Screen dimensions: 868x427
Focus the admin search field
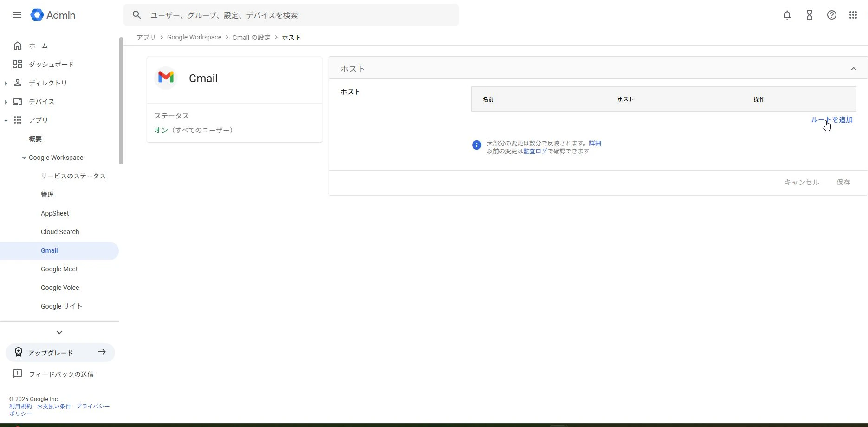(x=291, y=15)
